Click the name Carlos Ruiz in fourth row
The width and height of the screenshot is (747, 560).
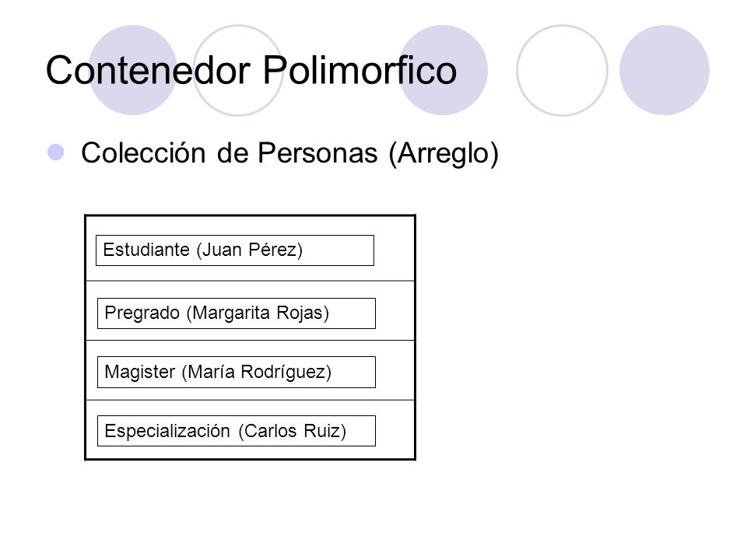pos(292,431)
